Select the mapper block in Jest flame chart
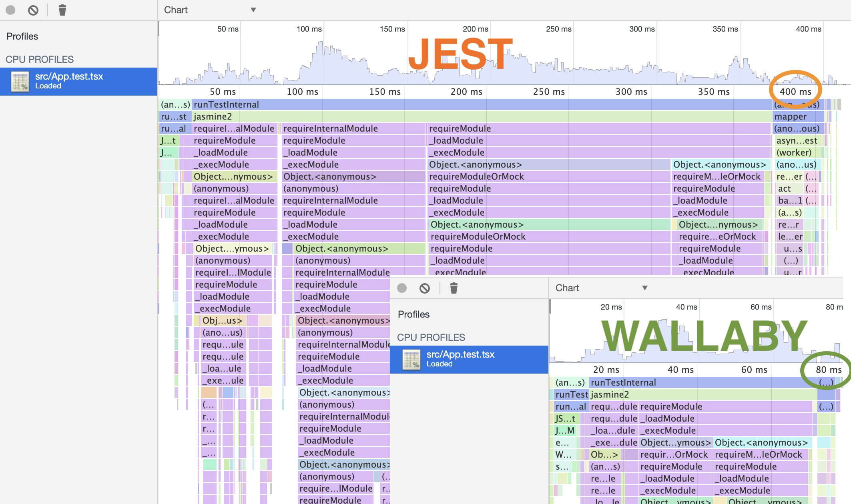This screenshot has width=851, height=504. coord(798,117)
